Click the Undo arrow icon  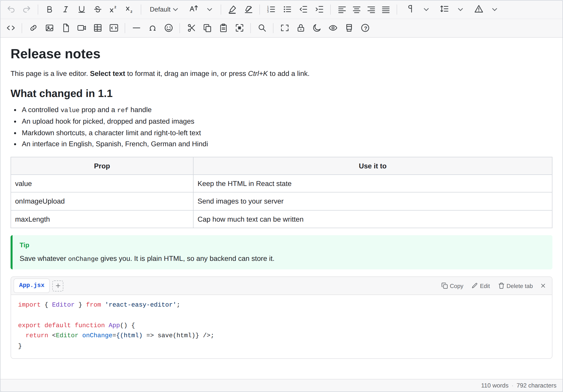click(x=11, y=10)
